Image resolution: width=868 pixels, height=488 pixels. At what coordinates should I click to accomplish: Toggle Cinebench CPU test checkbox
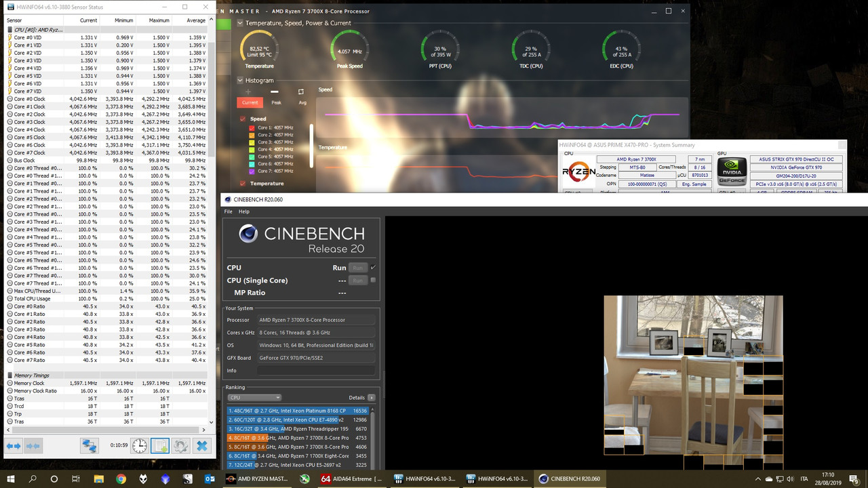(x=373, y=267)
